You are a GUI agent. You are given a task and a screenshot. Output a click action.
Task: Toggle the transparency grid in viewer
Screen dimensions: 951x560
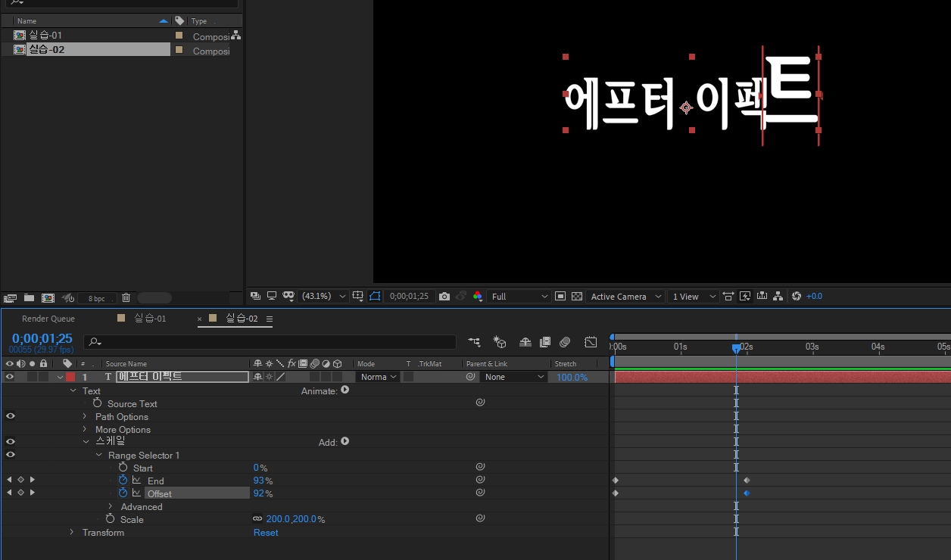pyautogui.click(x=577, y=296)
